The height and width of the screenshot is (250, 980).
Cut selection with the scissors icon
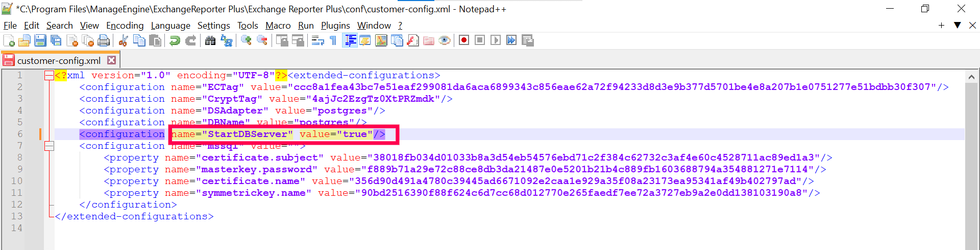tap(123, 40)
